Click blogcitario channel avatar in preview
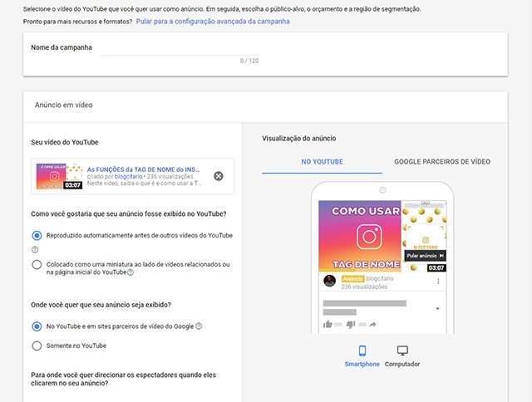 329,281
